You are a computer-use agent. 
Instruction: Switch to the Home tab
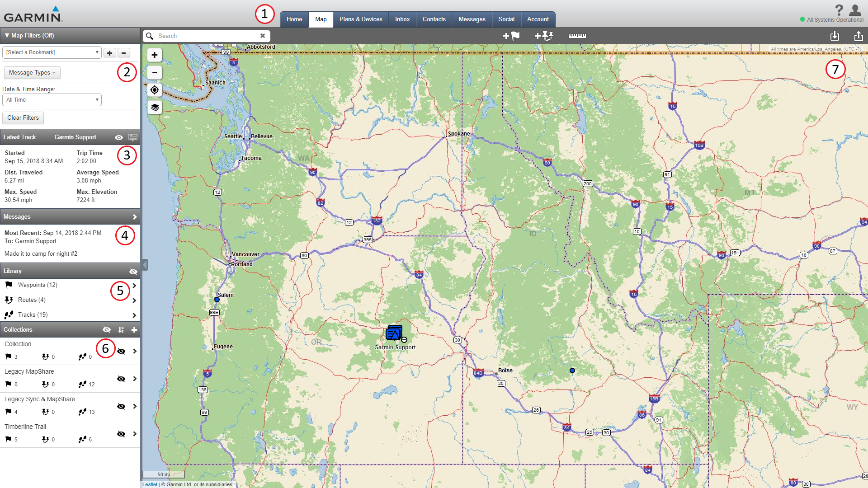pyautogui.click(x=294, y=19)
